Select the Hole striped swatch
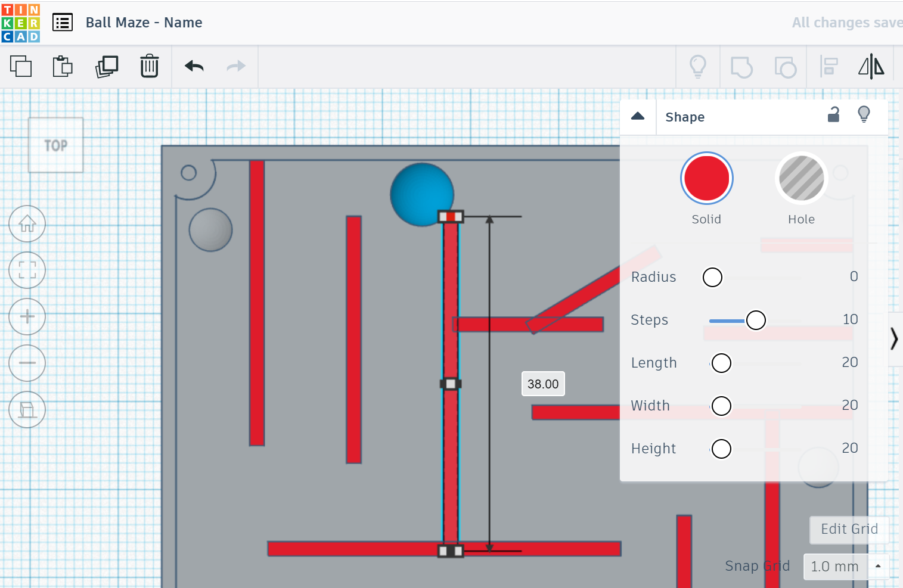903x588 pixels. (x=801, y=178)
